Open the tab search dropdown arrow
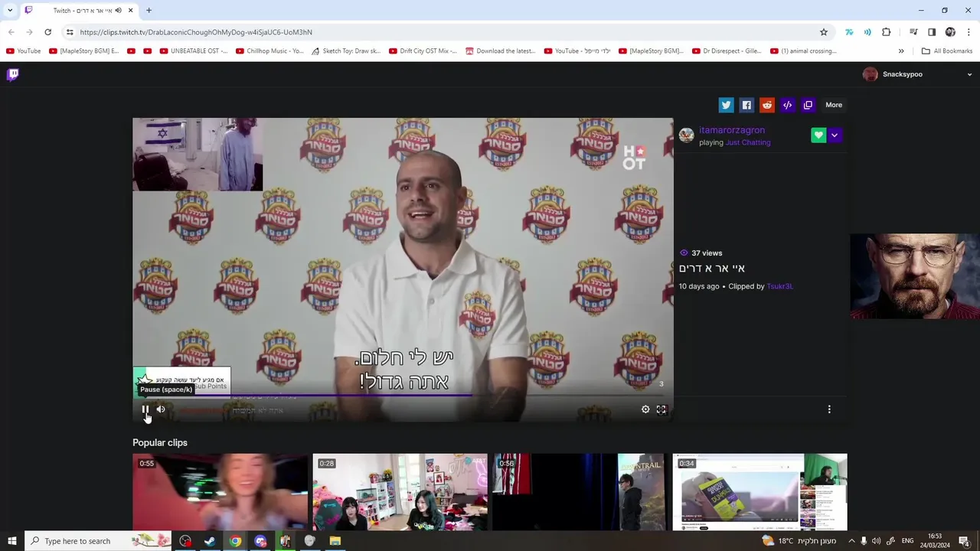Screen dimensions: 980x551 coord(10,11)
